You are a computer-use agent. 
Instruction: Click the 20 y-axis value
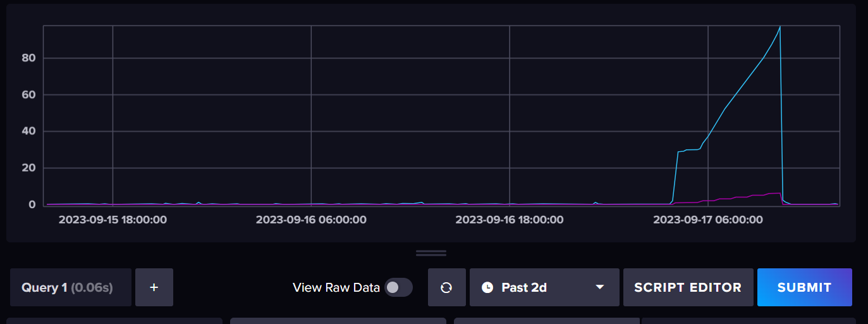click(x=27, y=168)
